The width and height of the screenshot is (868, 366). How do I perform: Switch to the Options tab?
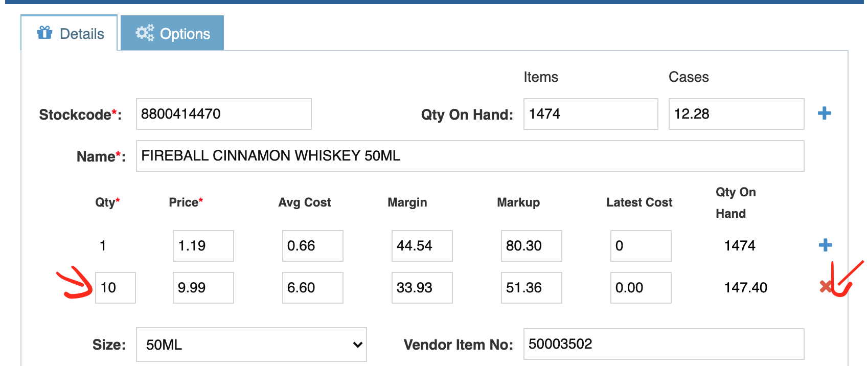tap(172, 33)
